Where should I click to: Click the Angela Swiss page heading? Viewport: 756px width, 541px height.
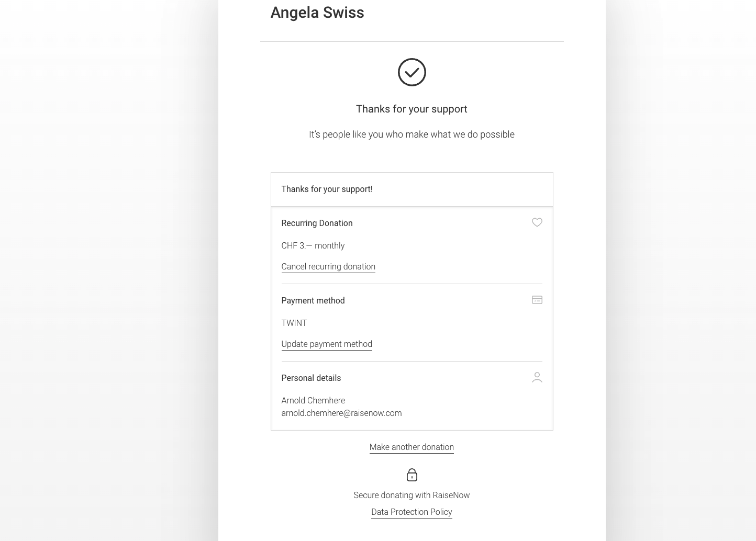click(x=317, y=13)
